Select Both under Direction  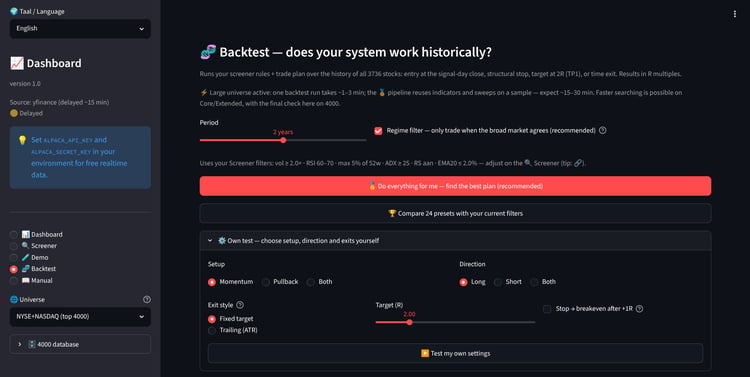coord(543,282)
